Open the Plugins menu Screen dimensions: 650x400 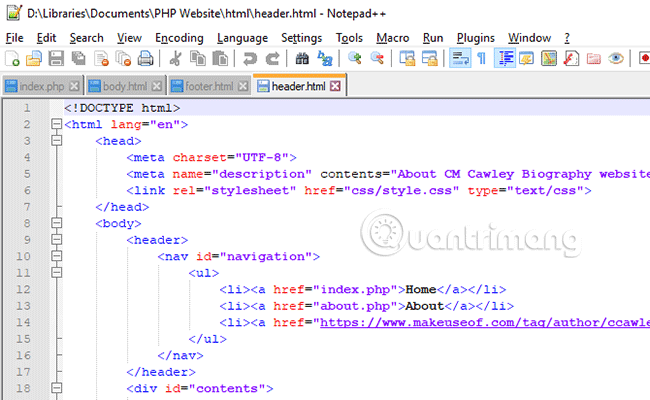[x=475, y=38]
